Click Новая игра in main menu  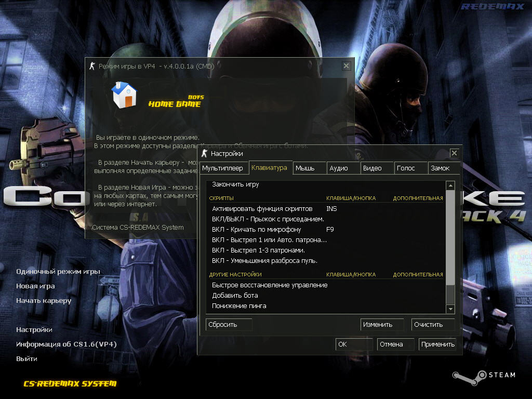pos(35,286)
